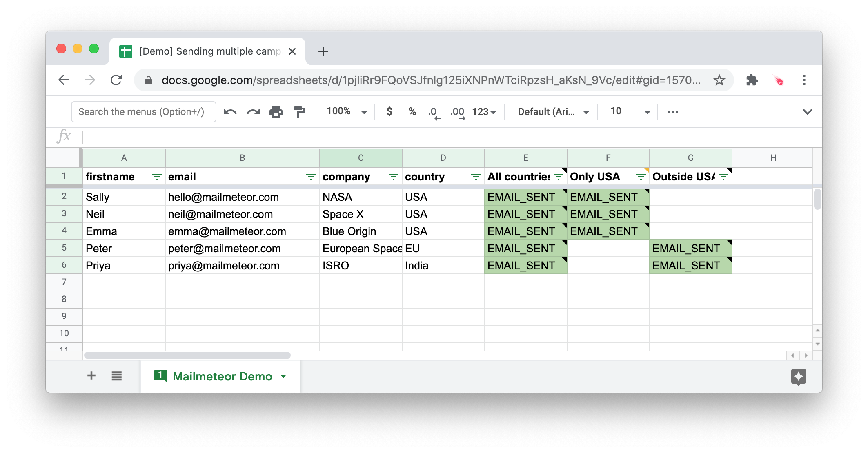The width and height of the screenshot is (868, 453).
Task: Select cell containing Space X
Action: tap(361, 214)
